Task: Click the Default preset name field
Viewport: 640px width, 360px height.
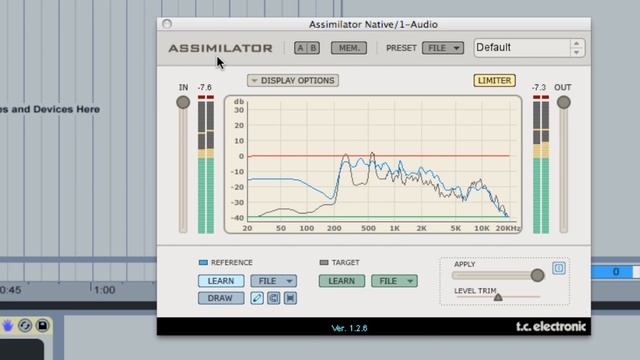Action: click(x=522, y=48)
